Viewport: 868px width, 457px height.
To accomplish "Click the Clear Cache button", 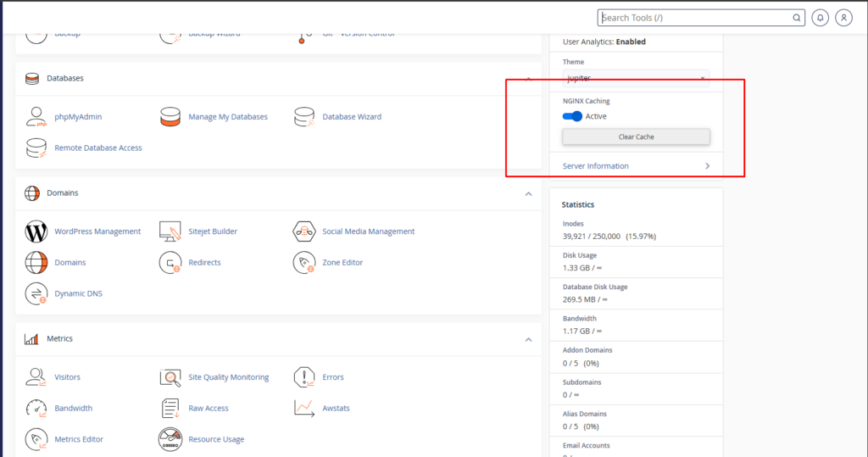I will click(x=636, y=137).
